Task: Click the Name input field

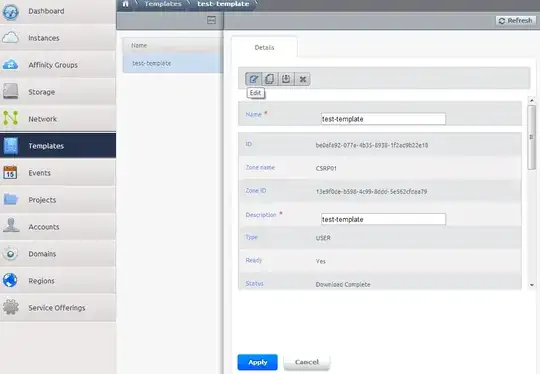Action: pos(383,119)
